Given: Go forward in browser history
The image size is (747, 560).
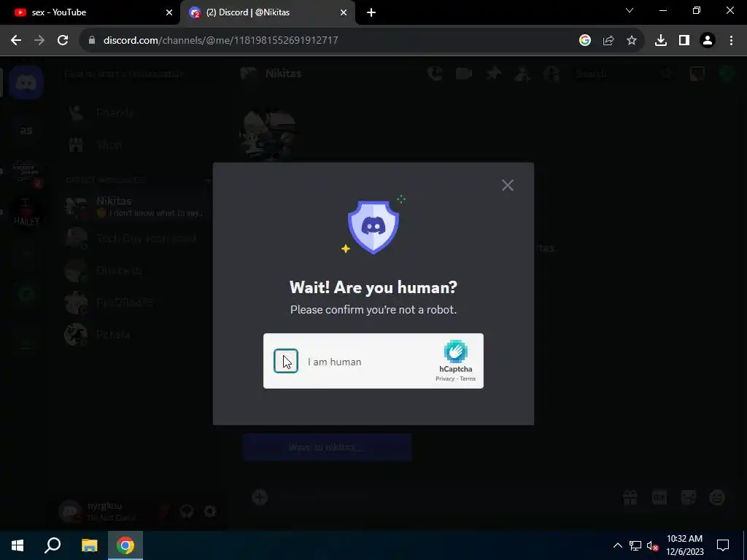Looking at the screenshot, I should click(39, 41).
